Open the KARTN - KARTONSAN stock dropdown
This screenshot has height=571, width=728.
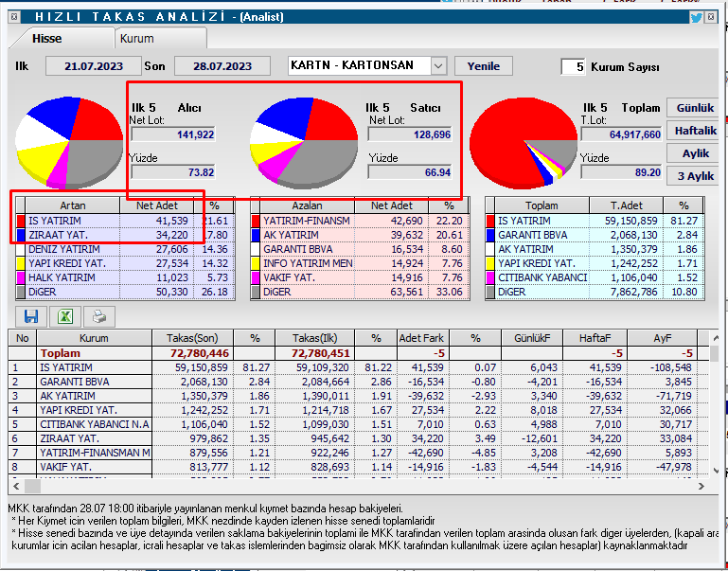click(438, 66)
